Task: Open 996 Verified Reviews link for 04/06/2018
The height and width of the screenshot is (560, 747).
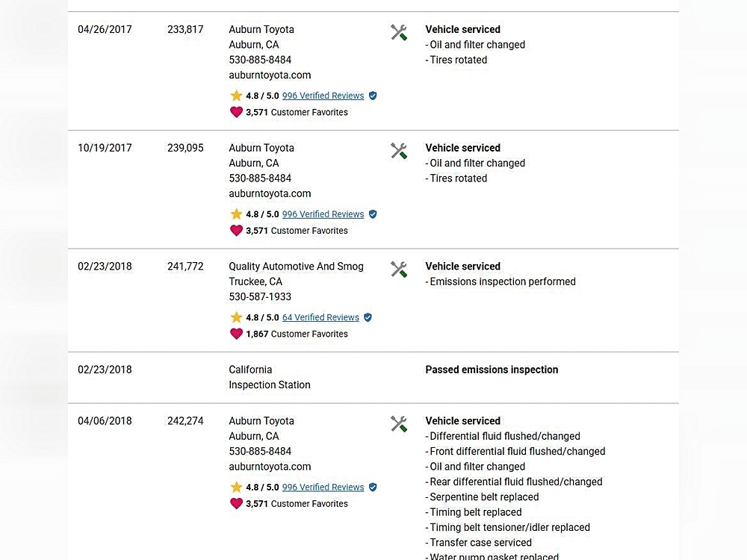Action: (x=323, y=487)
